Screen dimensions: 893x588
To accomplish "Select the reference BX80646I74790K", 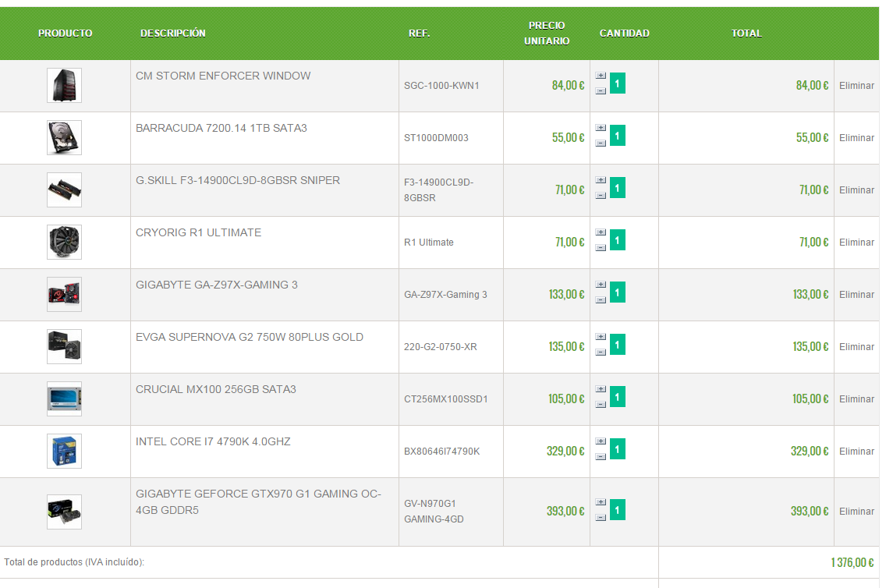I will point(442,452).
